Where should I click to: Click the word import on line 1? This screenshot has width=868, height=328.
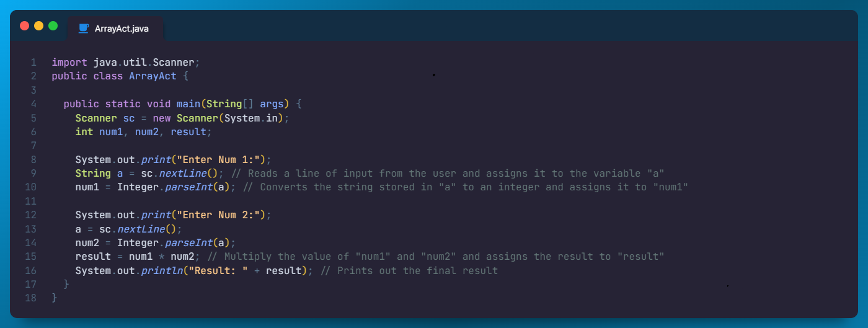(69, 62)
